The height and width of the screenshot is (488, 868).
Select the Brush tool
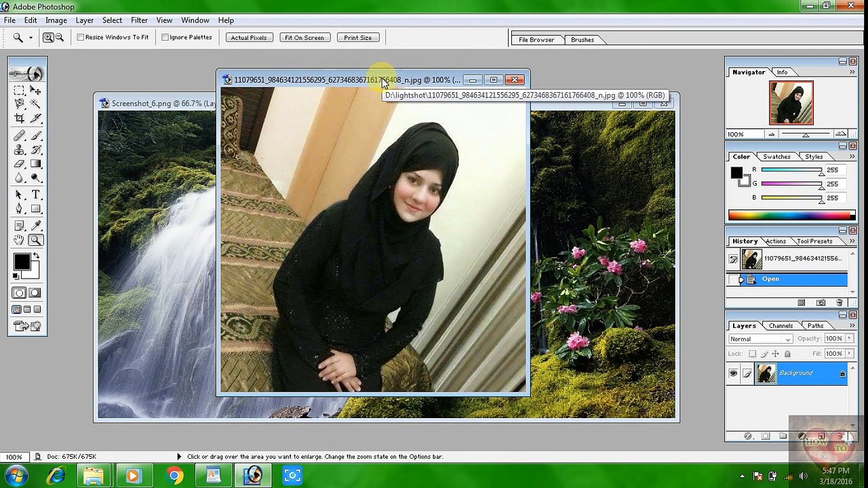pyautogui.click(x=36, y=136)
